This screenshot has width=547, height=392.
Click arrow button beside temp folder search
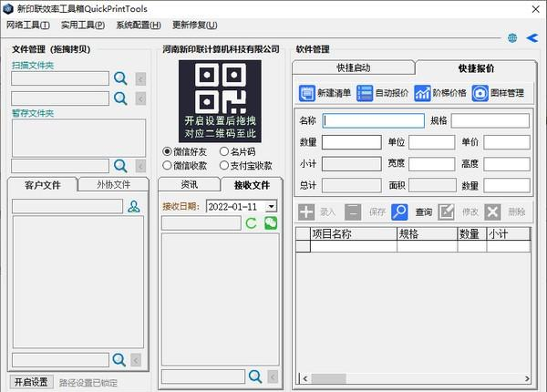click(140, 166)
